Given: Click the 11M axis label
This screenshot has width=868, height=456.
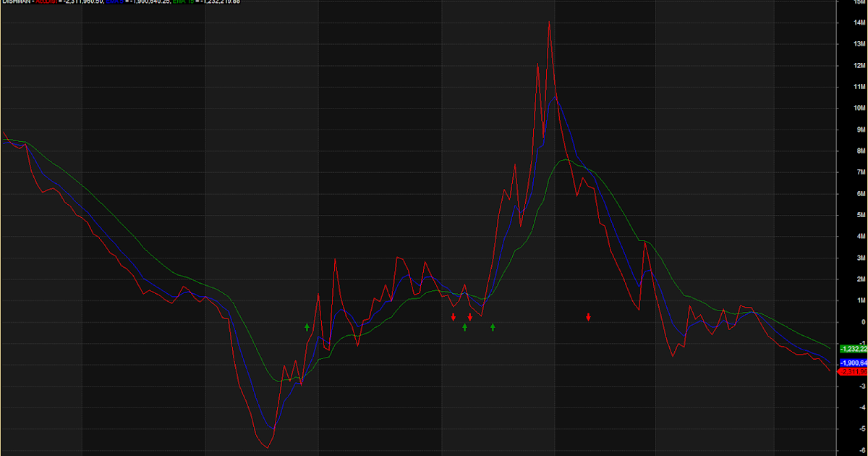Looking at the screenshot, I should (x=860, y=87).
